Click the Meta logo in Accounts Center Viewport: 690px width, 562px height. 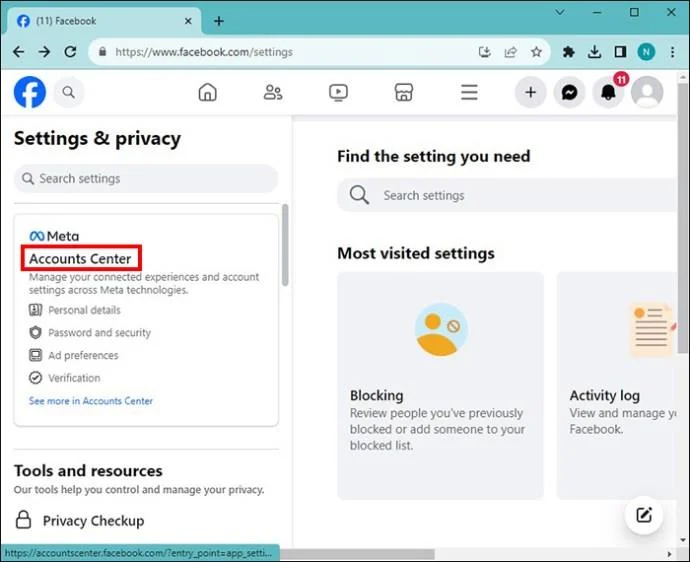point(54,236)
